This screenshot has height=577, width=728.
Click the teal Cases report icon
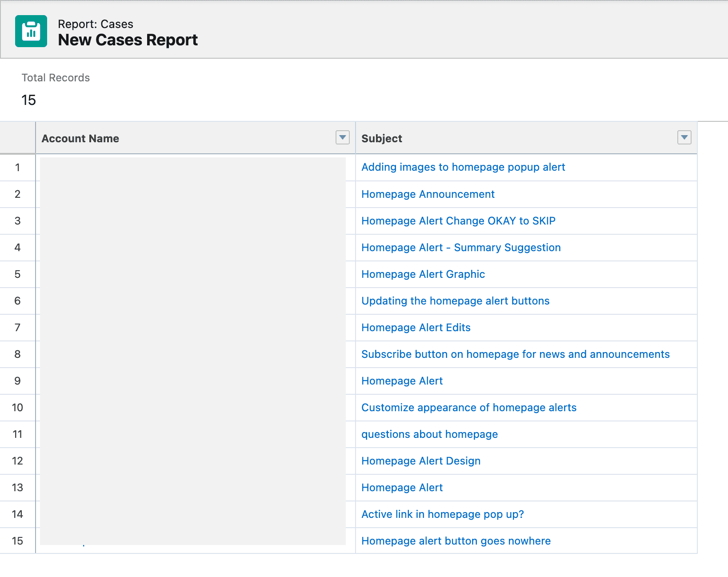click(x=31, y=31)
